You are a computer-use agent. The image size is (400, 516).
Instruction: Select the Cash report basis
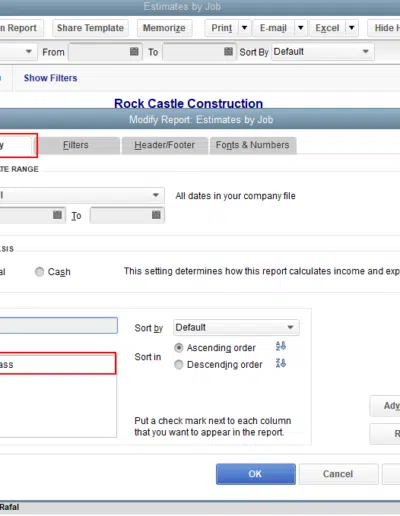39,272
